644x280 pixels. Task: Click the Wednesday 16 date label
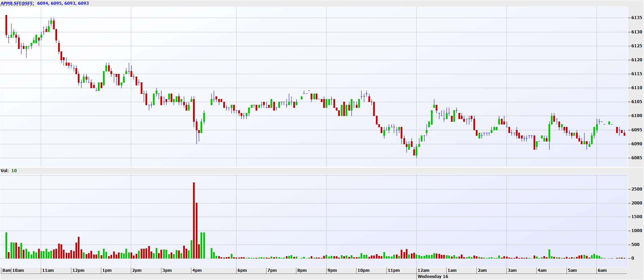point(433,277)
